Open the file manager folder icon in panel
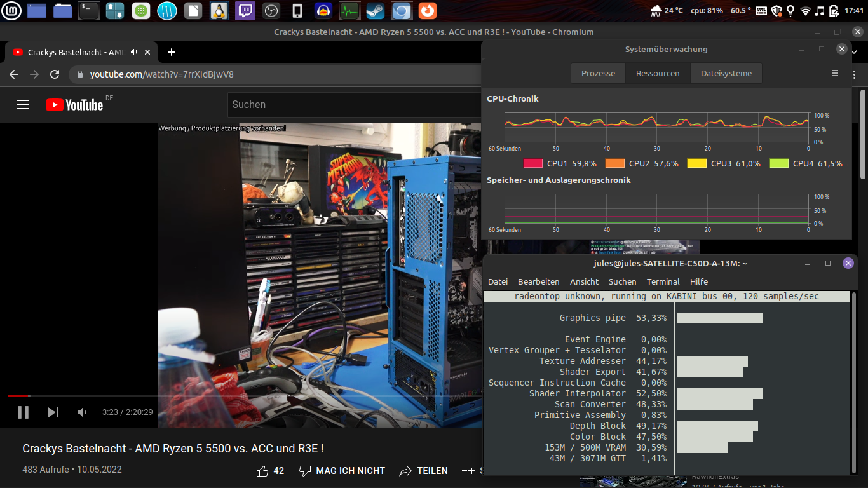Image resolution: width=868 pixels, height=488 pixels. 63,10
